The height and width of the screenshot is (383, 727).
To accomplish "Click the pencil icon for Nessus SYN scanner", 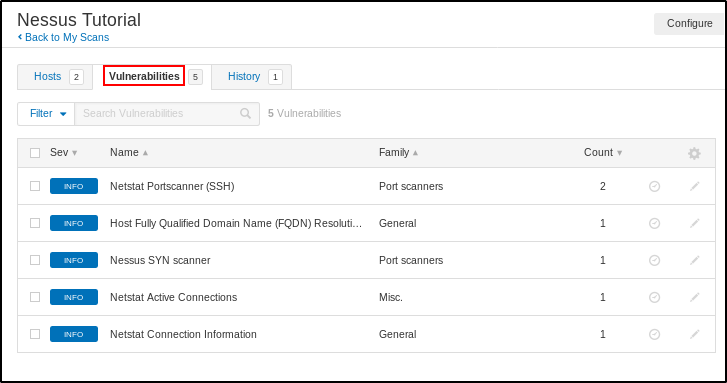I will point(694,261).
